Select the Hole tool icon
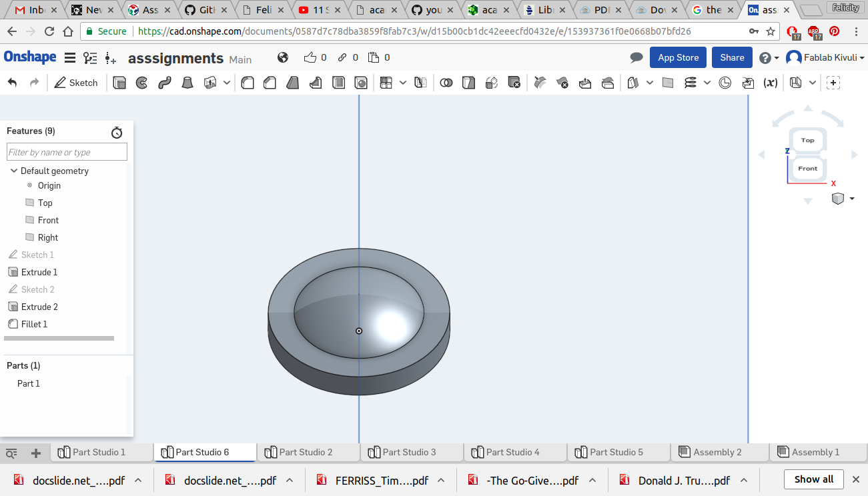The image size is (868, 496). click(x=361, y=83)
